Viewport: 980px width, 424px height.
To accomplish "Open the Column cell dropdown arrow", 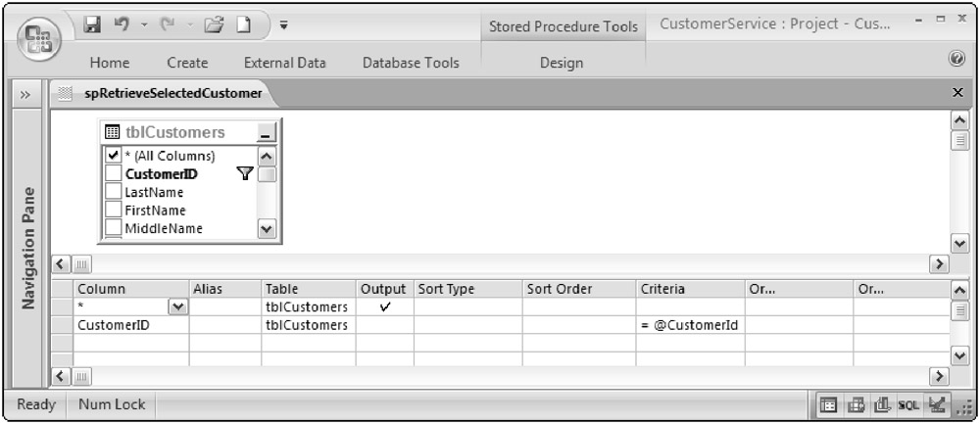I will click(x=177, y=307).
